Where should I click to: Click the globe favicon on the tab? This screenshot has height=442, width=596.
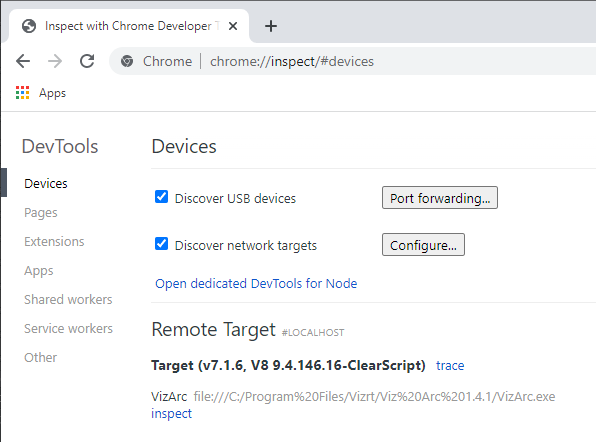29,26
